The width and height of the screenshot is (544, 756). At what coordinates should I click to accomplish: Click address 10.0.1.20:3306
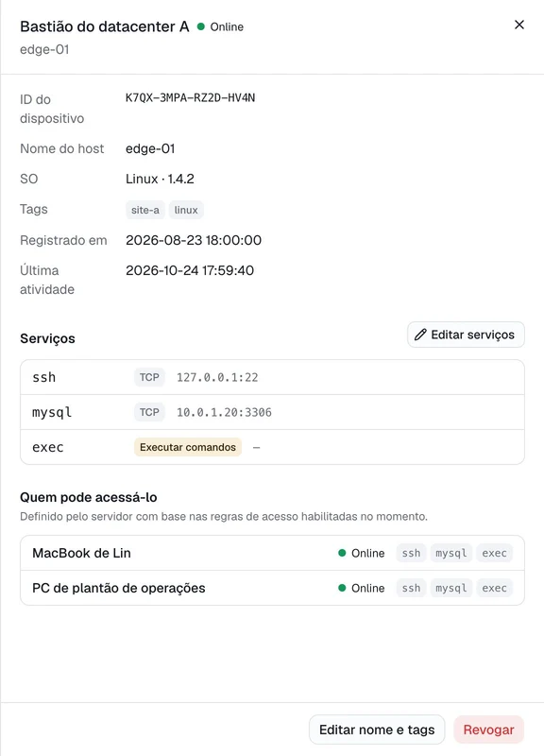coord(224,412)
